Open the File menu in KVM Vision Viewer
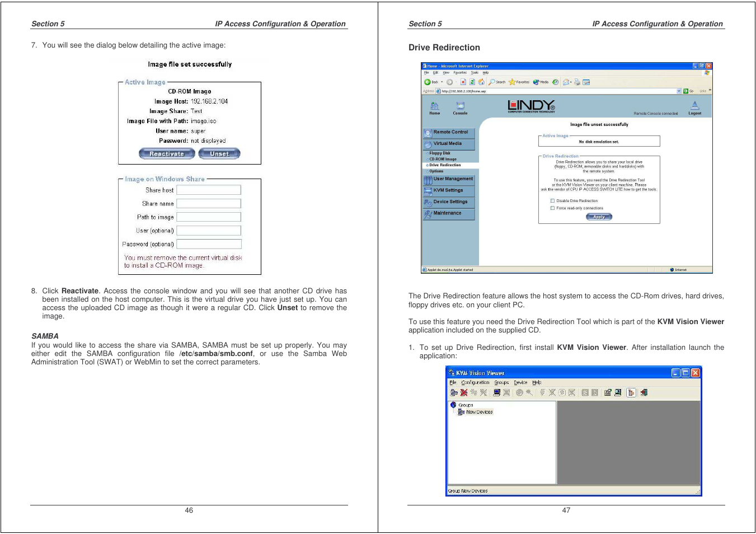This screenshot has height=534, width=756. [453, 382]
